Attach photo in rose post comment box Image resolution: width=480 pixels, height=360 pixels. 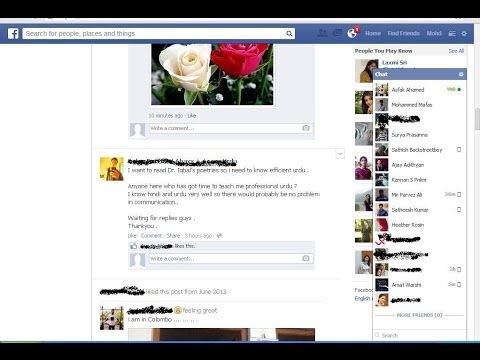pyautogui.click(x=306, y=128)
